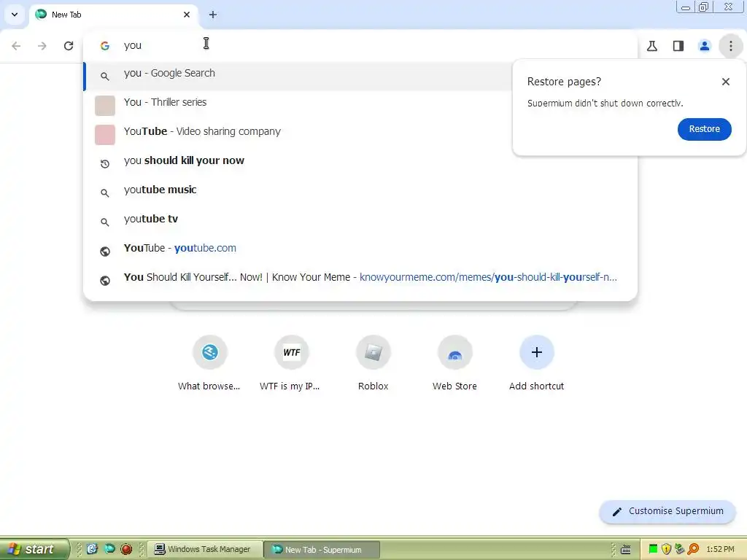Open the Web Store shortcut

click(454, 365)
